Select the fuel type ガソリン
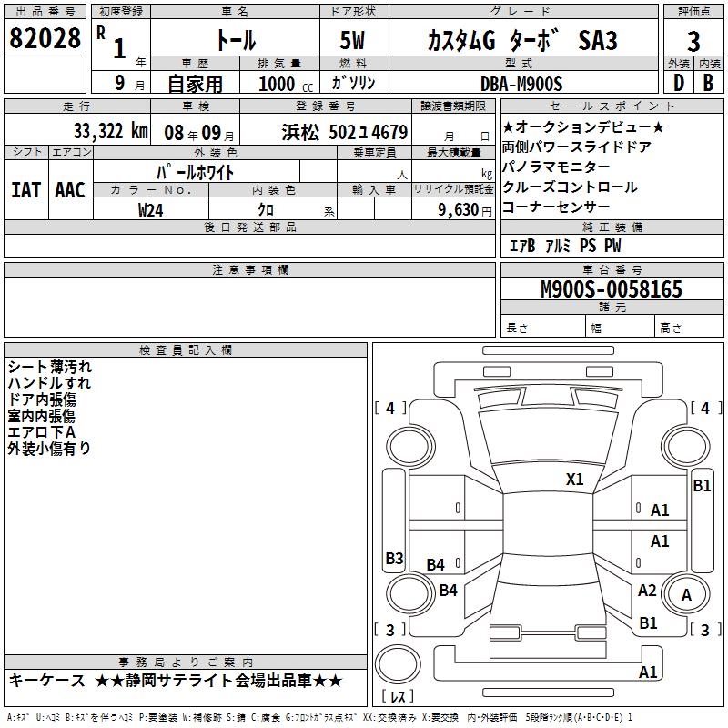 353,83
